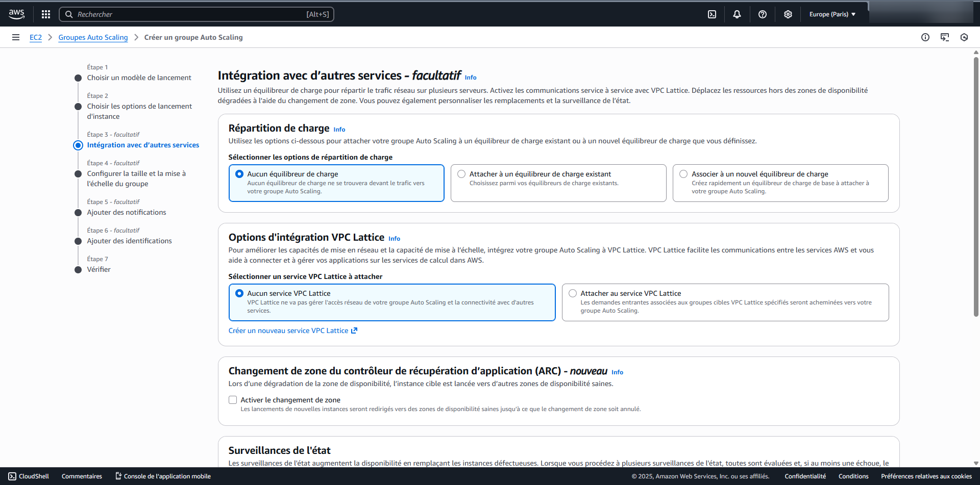Click the Rechercher search field

[x=197, y=14]
